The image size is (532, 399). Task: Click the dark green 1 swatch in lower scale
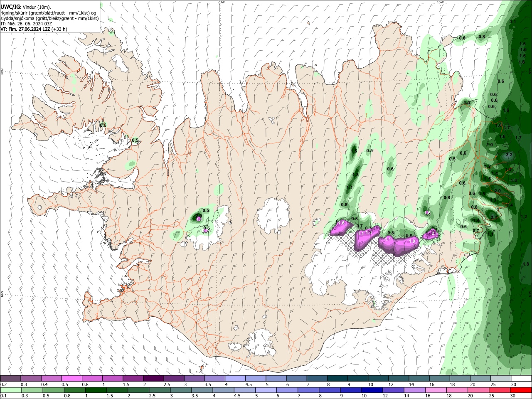pyautogui.click(x=96, y=390)
